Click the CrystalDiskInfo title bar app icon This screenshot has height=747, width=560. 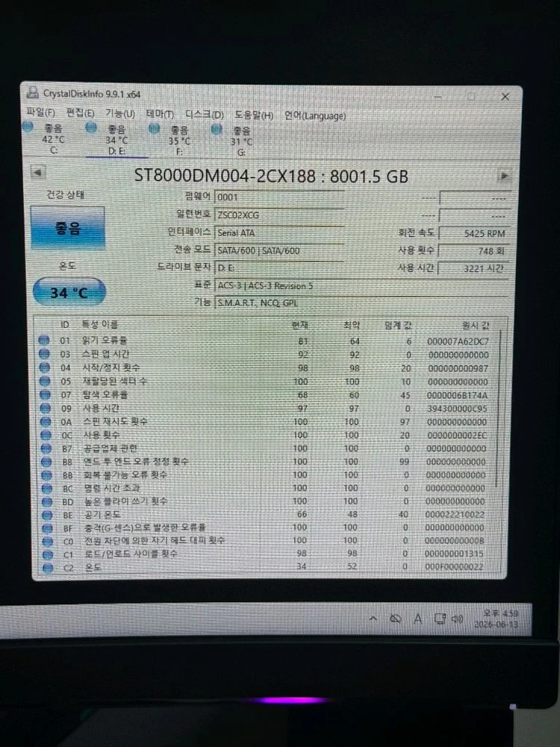[x=33, y=92]
